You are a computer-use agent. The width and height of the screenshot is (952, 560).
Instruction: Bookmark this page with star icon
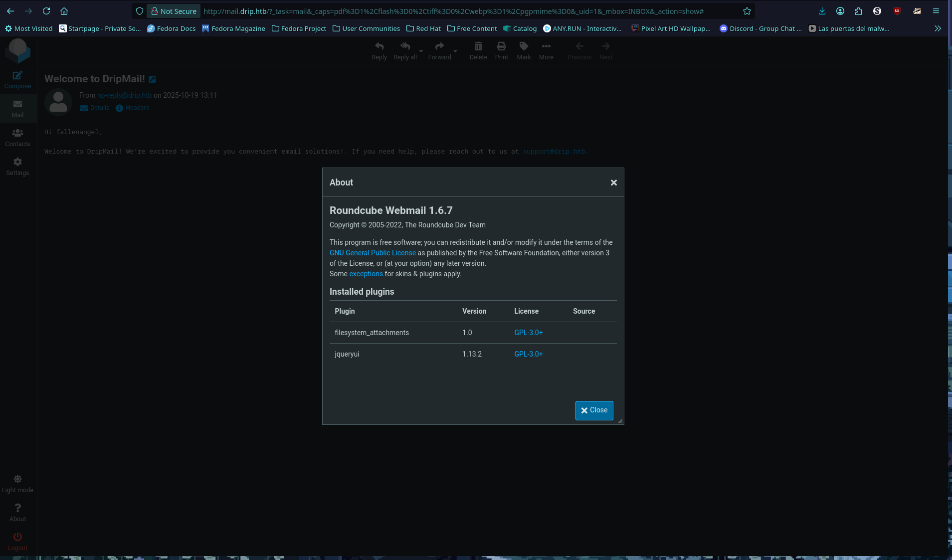coord(747,11)
